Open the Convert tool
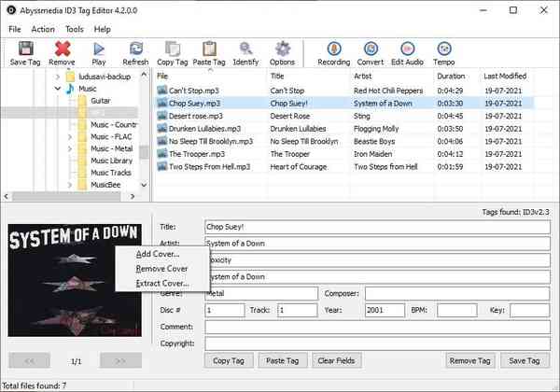This screenshot has height=392, width=560. coord(370,50)
